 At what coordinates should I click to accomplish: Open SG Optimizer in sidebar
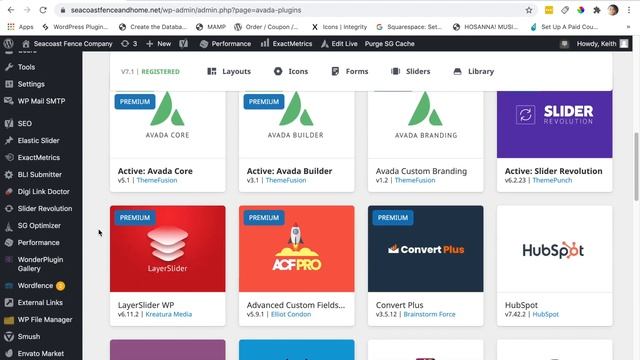click(39, 226)
